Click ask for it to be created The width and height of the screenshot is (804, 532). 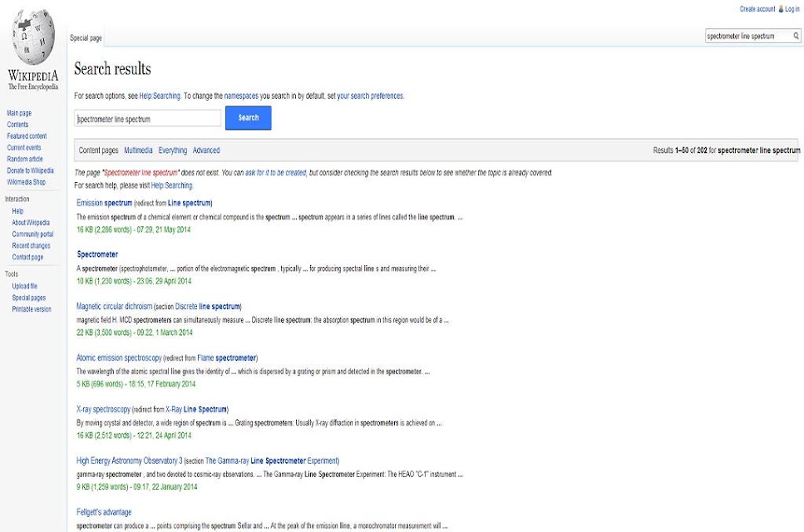[x=275, y=173]
